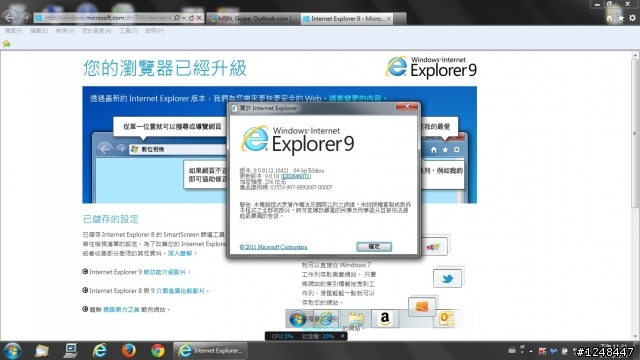Image resolution: width=640 pixels, height=360 pixels.
Task: Click the blue link in the banner's top sentence
Action: tap(355, 98)
